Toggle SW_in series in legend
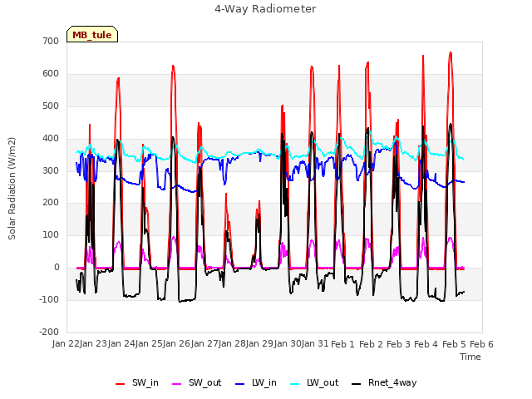Screen dimensions: 532x399 137,383
